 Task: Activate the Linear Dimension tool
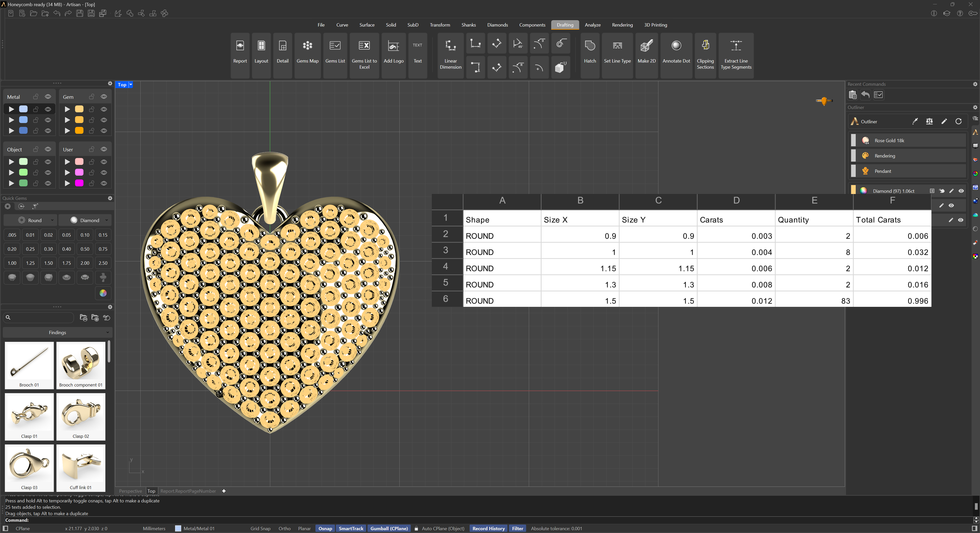[451, 56]
